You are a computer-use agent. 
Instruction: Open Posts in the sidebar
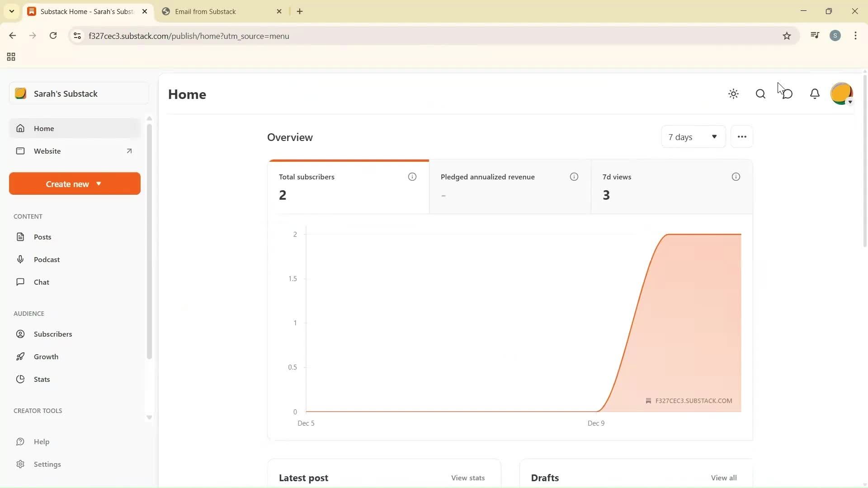(x=42, y=237)
